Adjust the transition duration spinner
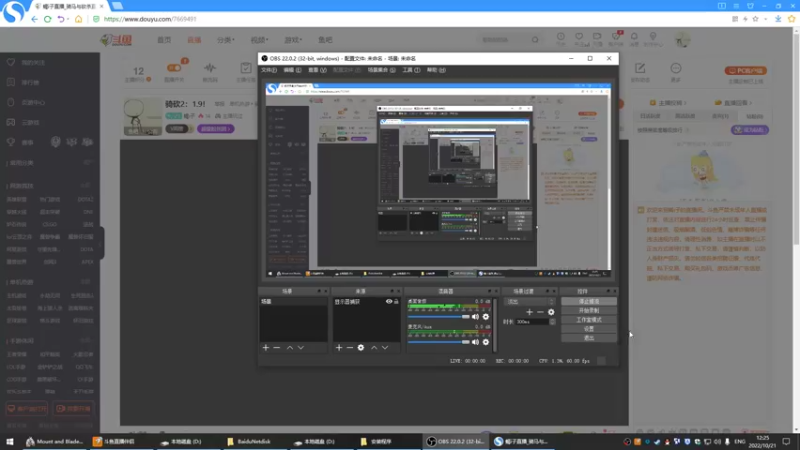Viewport: 800px width, 450px height. (552, 322)
